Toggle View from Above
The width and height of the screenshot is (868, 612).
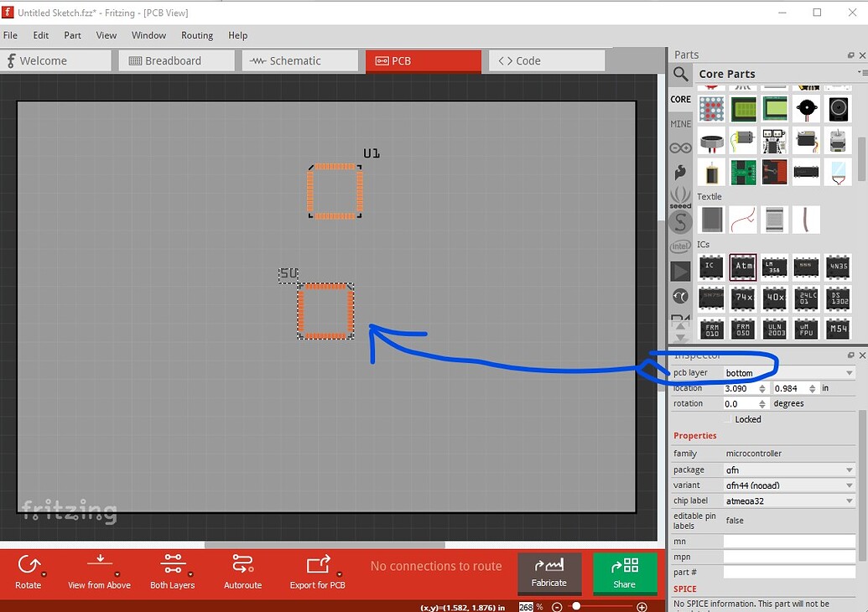point(100,572)
